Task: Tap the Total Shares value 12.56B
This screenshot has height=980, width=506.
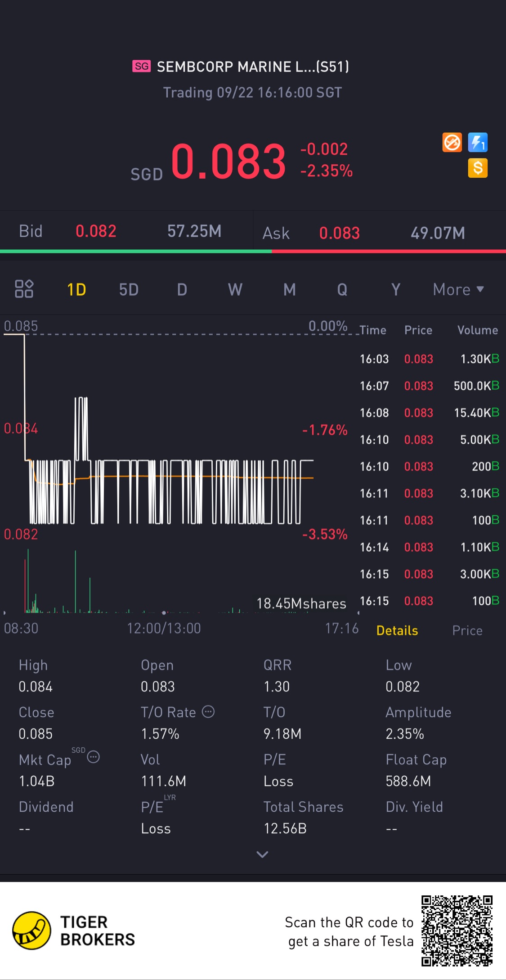Action: 285,828
